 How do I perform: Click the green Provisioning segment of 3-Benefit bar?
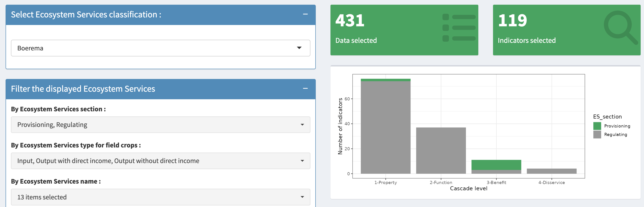coord(496,165)
